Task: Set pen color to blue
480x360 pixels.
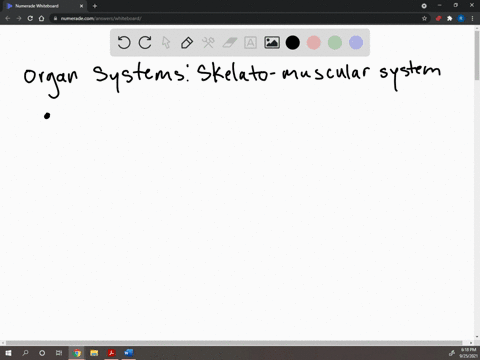Action: click(x=356, y=43)
